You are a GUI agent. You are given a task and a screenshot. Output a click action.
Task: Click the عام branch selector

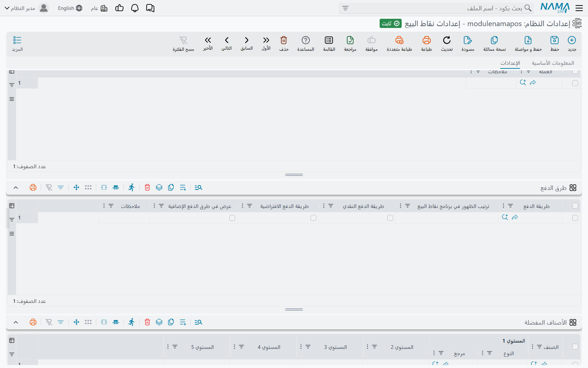[x=99, y=8]
